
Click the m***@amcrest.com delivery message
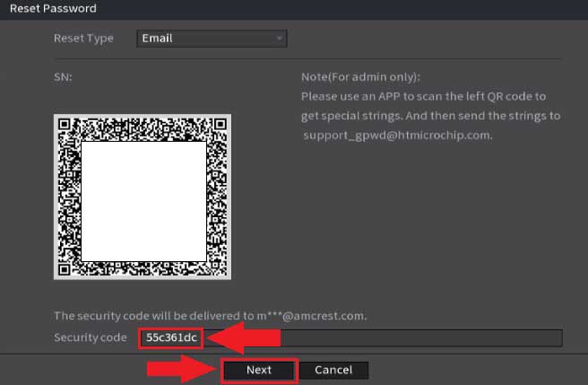click(211, 316)
